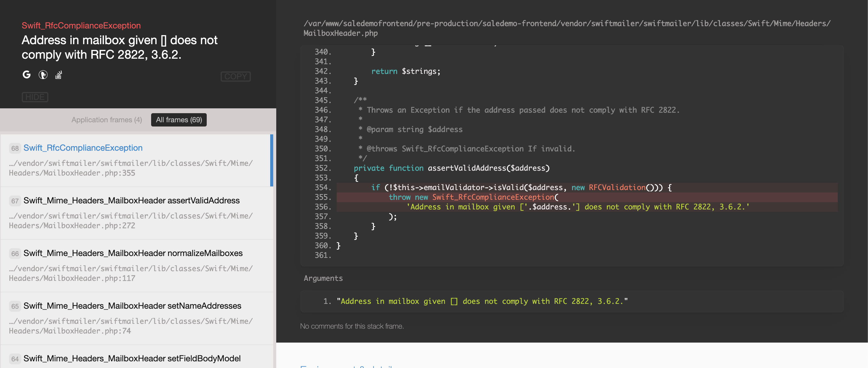Switch to Application frames (4) tab
Viewport: 868px width, 368px height.
tap(106, 120)
